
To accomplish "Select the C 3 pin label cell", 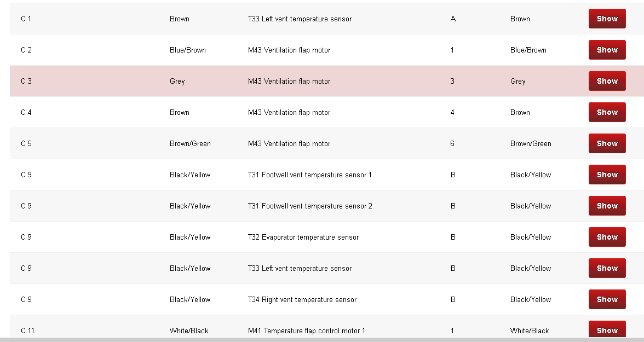I will coord(26,82).
